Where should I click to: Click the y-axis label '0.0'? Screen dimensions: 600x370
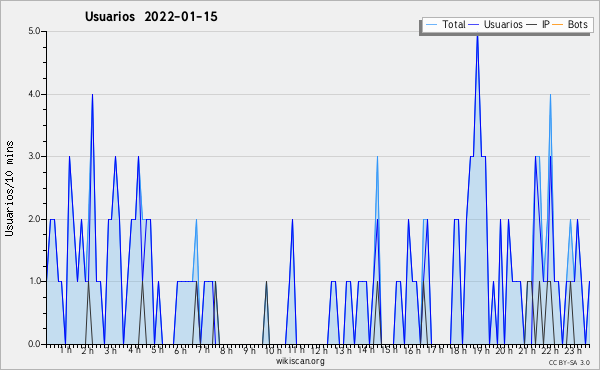[34, 344]
